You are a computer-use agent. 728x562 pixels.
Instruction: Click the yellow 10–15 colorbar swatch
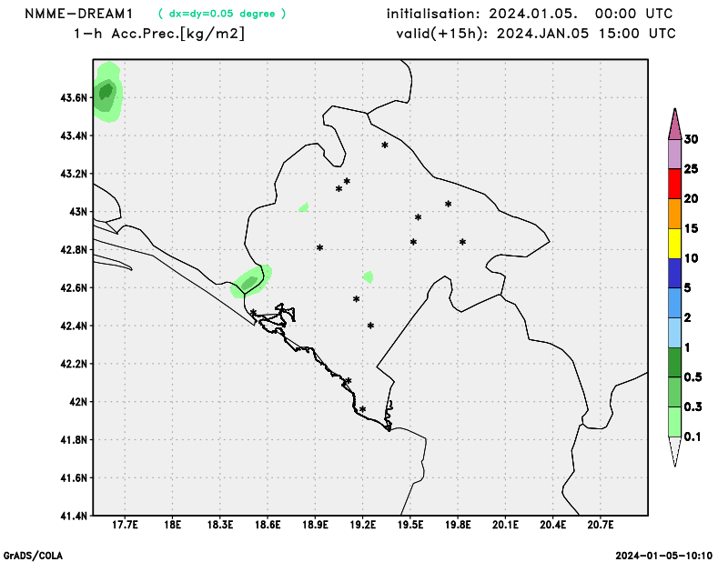pos(674,243)
